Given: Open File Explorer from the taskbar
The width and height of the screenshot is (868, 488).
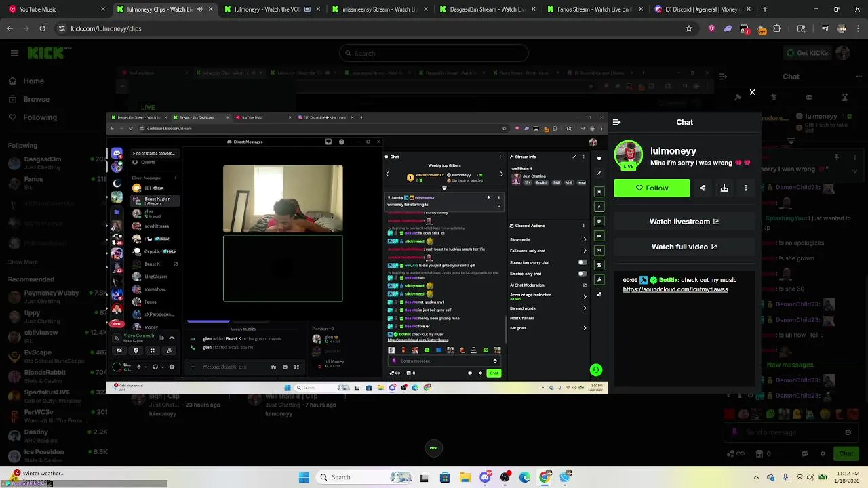Looking at the screenshot, I should (465, 477).
